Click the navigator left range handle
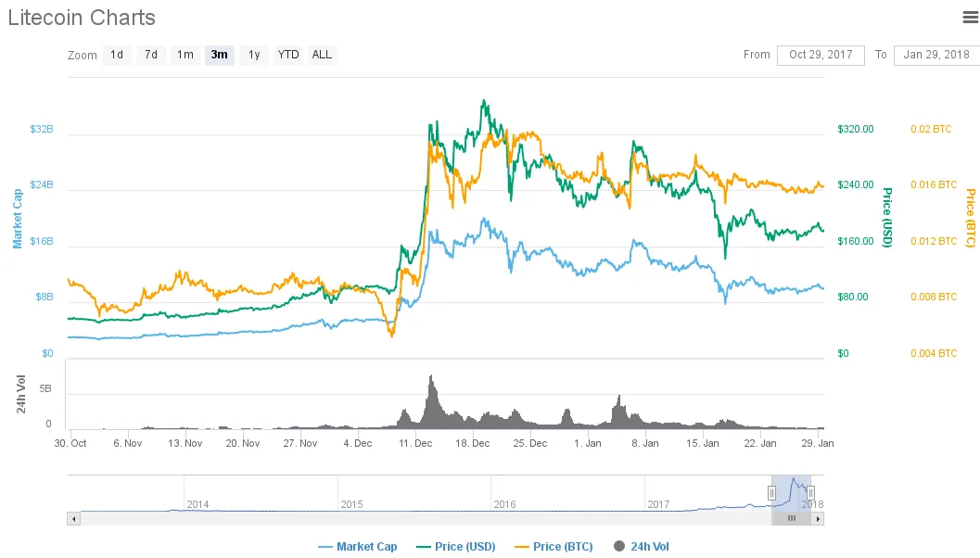Screen dimensions: 980x558 coord(772,493)
